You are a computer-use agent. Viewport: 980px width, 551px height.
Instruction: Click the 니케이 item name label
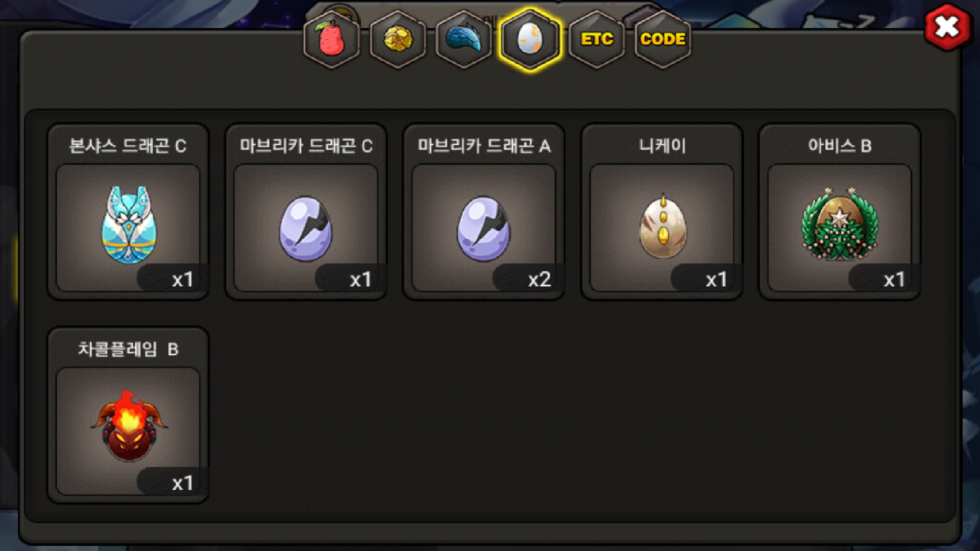tap(663, 146)
